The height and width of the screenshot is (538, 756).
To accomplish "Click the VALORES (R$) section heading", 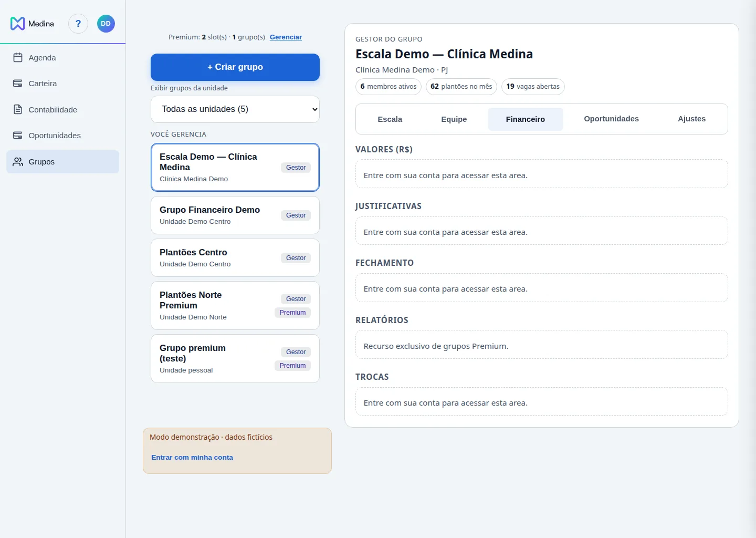I will point(384,150).
